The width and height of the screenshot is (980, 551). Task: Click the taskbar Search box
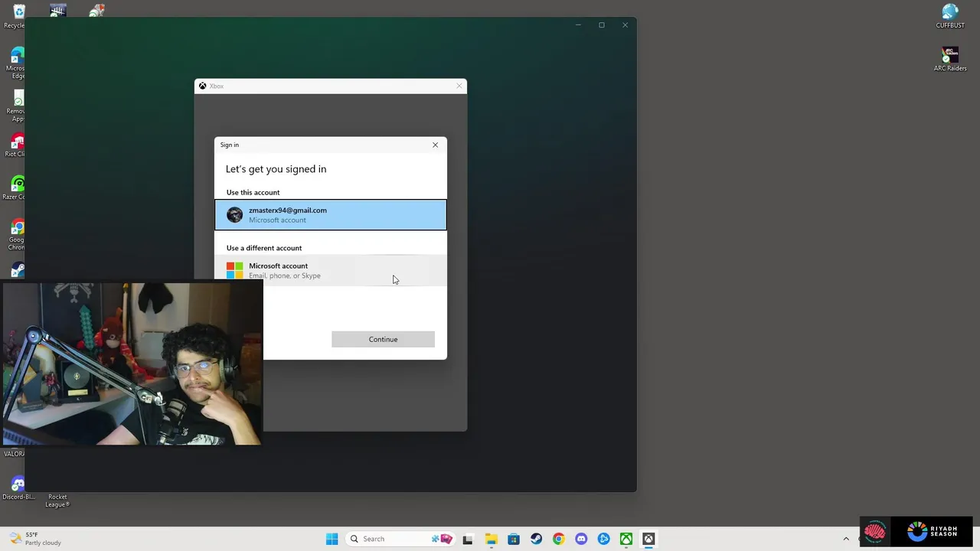click(400, 539)
